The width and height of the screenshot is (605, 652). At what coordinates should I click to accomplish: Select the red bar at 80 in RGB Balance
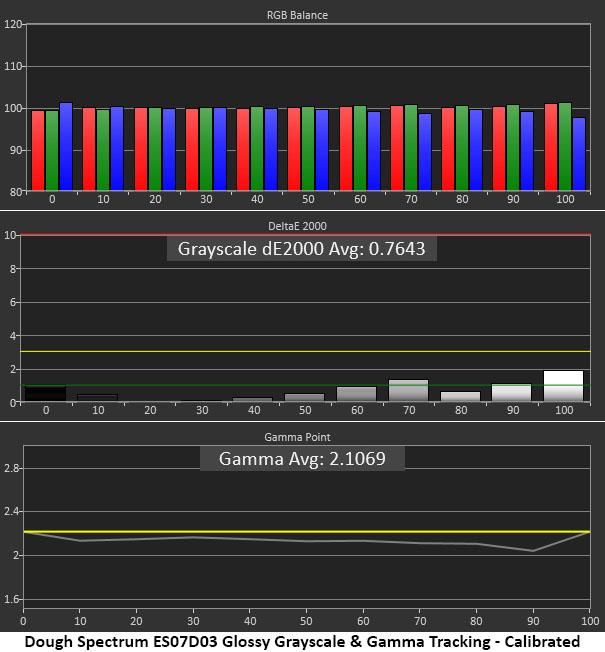tap(448, 149)
